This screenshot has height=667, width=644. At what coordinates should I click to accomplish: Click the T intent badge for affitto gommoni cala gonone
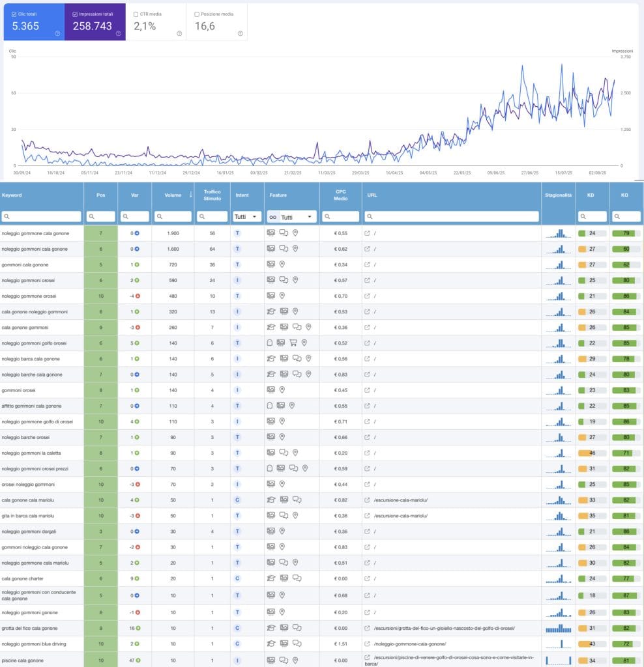(x=237, y=406)
